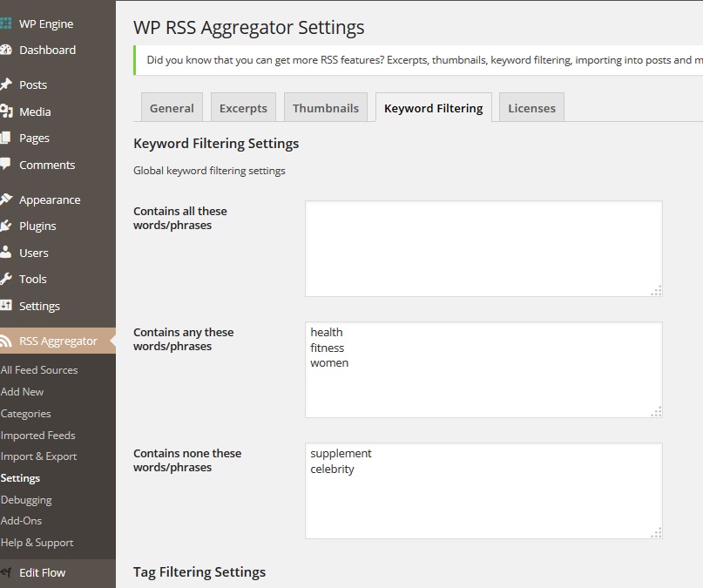Open Settings under RSS Aggregator submenu

tap(20, 477)
